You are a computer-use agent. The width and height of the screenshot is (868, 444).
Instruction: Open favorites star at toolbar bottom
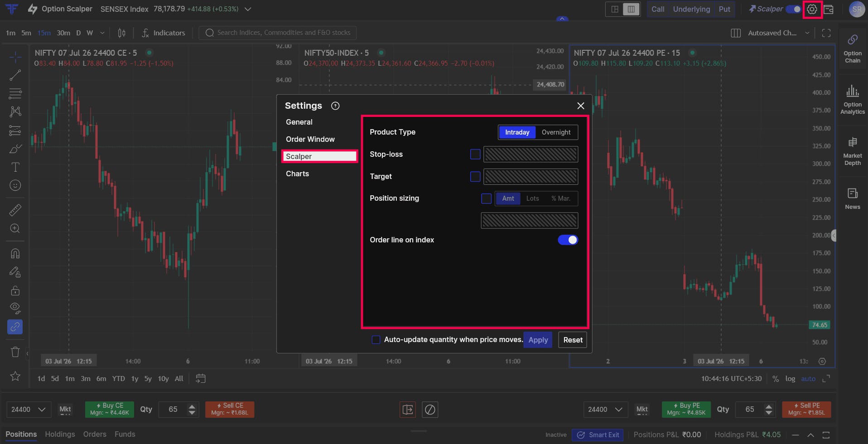15,376
